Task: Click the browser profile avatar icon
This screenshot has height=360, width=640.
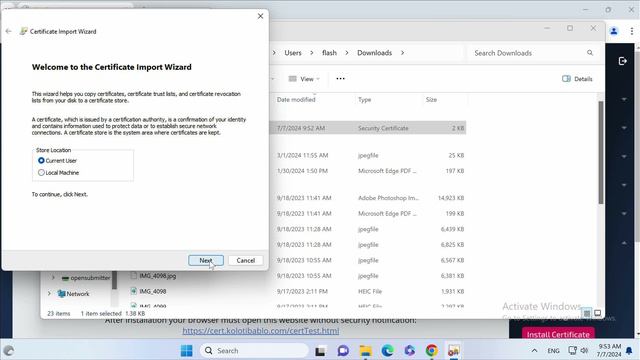Action: [x=614, y=31]
